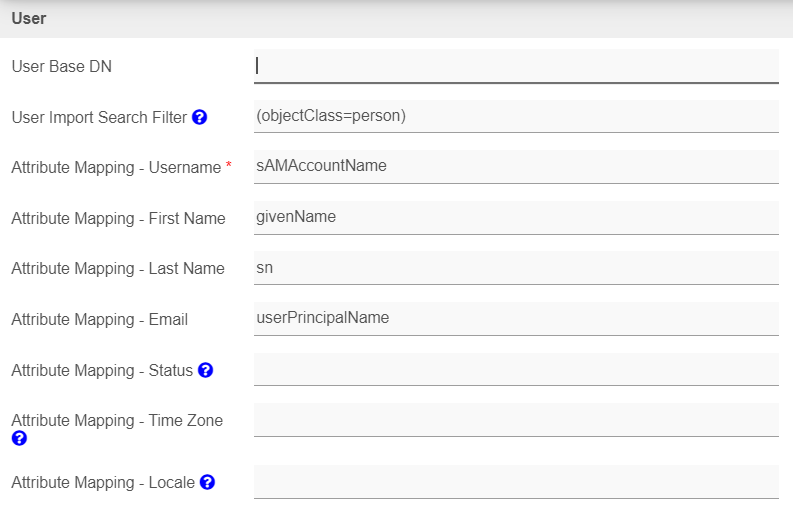This screenshot has height=521, width=793.
Task: Click the User section header
Action: pyautogui.click(x=29, y=18)
